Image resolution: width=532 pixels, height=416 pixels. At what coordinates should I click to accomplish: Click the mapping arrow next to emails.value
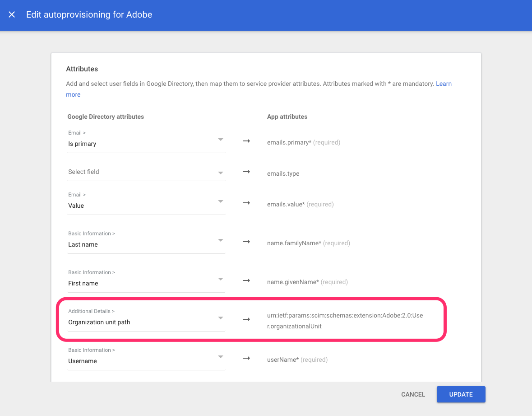246,203
